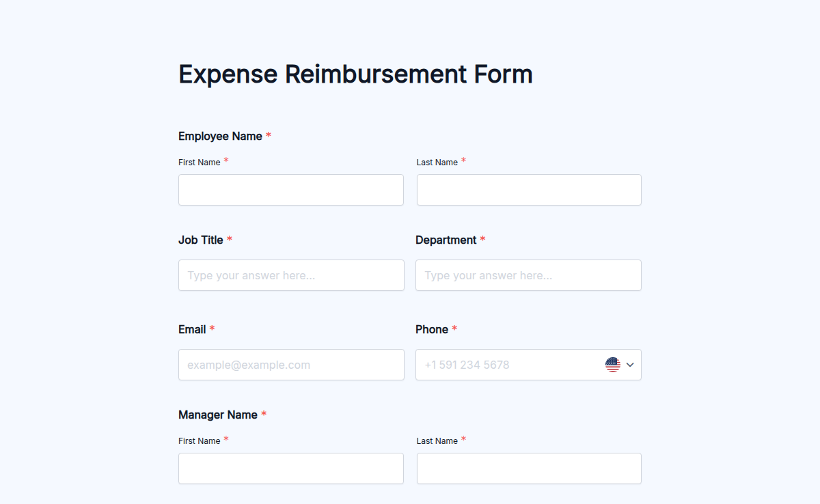Select the Job Title text box
The width and height of the screenshot is (820, 504).
[290, 275]
